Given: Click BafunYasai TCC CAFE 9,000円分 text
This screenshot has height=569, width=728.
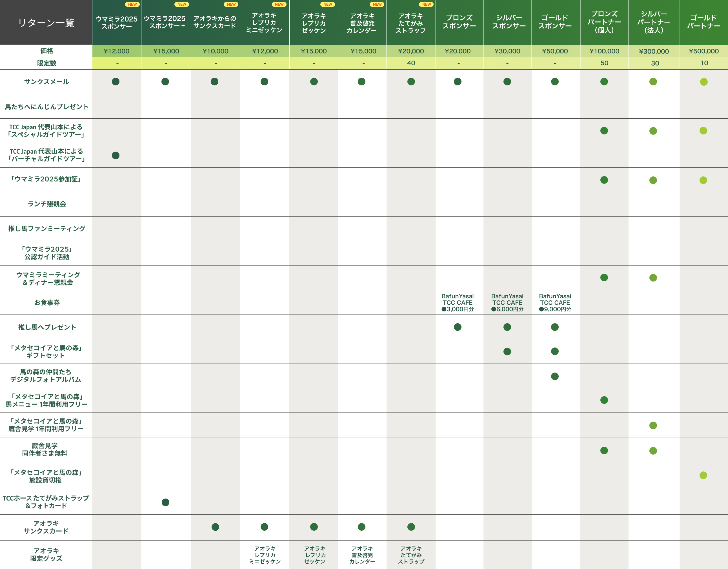Looking at the screenshot, I should click(x=555, y=302).
